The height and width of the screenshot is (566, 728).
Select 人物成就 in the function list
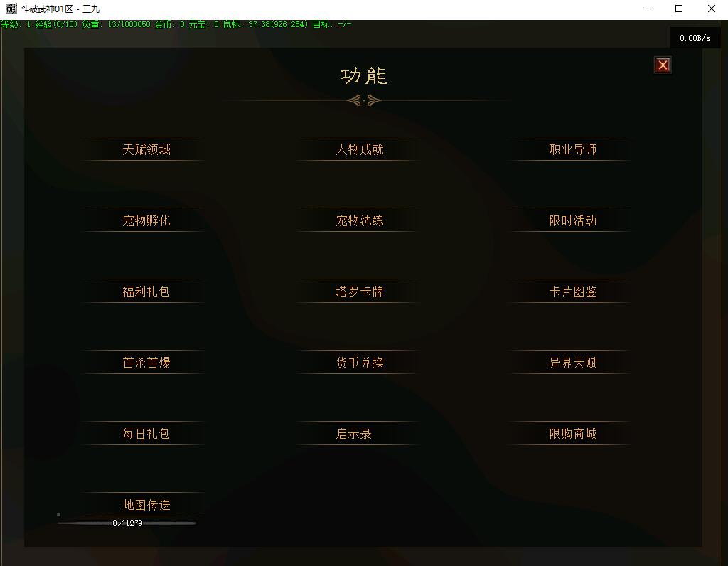point(359,149)
